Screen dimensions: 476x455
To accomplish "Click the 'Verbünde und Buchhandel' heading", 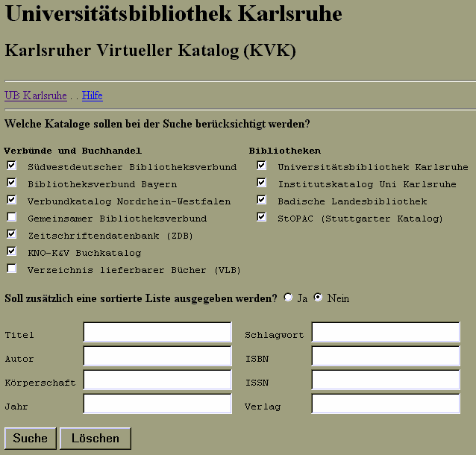I will pyautogui.click(x=73, y=151).
